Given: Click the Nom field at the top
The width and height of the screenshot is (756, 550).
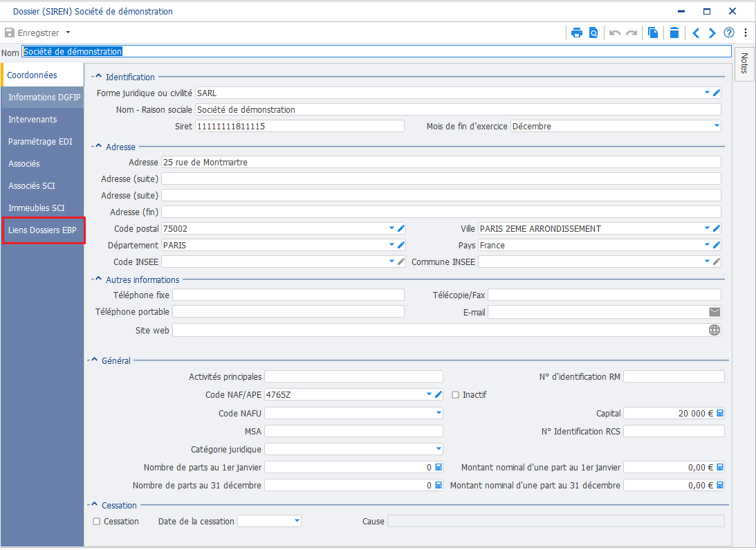Looking at the screenshot, I should (376, 52).
